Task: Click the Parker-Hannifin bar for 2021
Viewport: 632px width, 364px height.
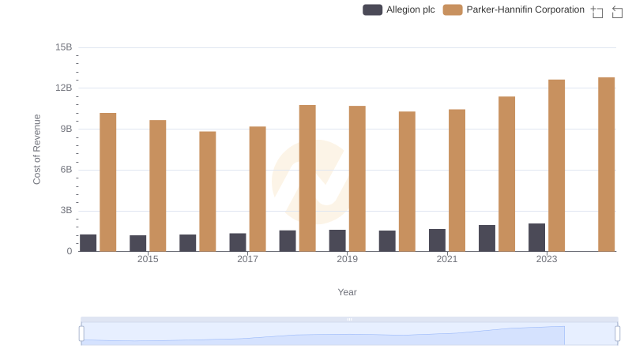Action: pos(457,180)
